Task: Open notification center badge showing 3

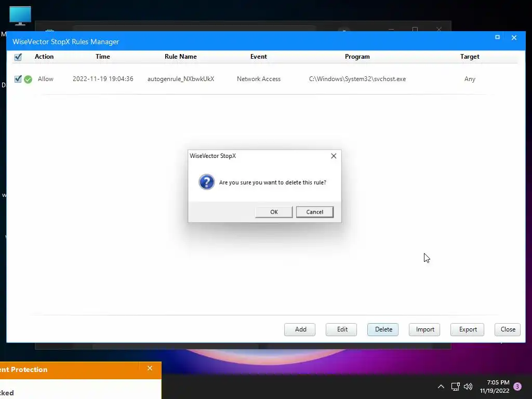Action: pos(517,387)
